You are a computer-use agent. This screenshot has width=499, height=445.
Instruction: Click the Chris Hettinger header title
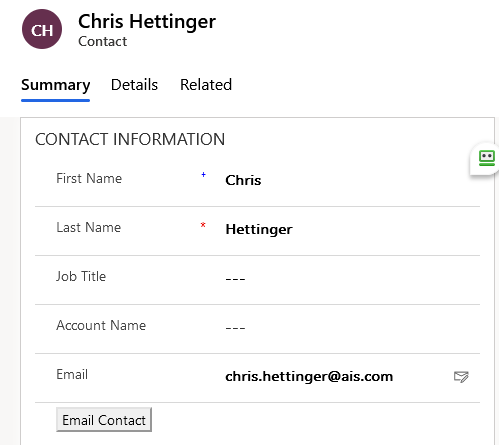click(147, 21)
